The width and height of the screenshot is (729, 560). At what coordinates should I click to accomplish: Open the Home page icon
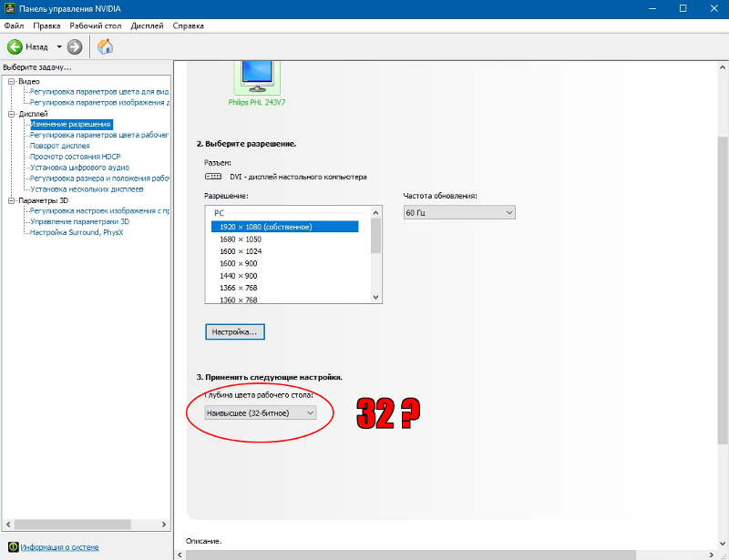click(x=105, y=46)
